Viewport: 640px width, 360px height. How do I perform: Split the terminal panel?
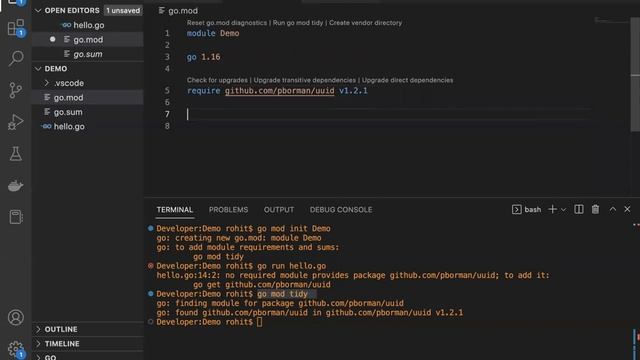point(578,209)
